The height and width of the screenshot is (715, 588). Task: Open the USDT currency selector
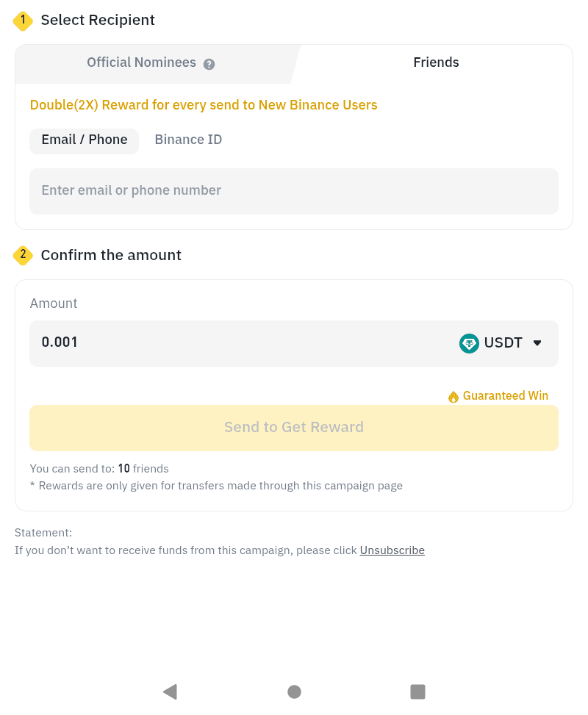[501, 343]
